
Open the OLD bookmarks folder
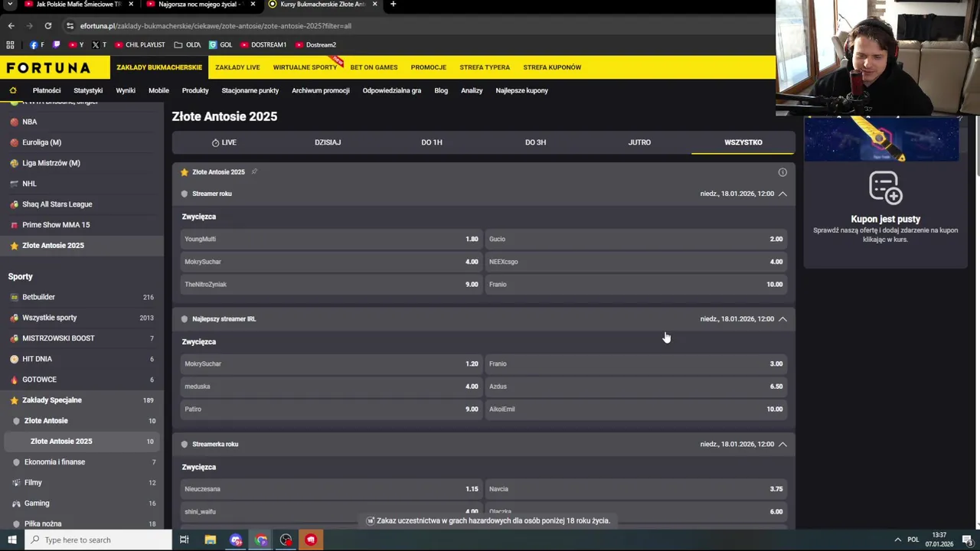[188, 44]
